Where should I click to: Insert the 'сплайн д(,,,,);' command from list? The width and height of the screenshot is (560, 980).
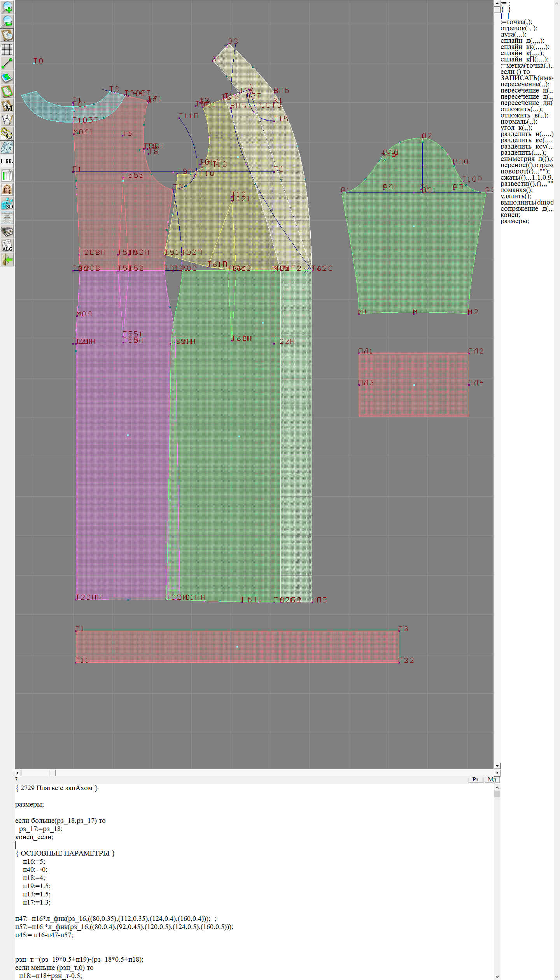click(522, 41)
